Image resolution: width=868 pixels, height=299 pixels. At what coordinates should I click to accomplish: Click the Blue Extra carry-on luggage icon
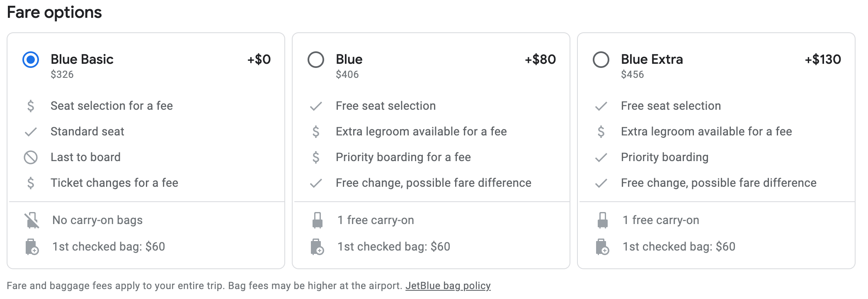pos(602,220)
